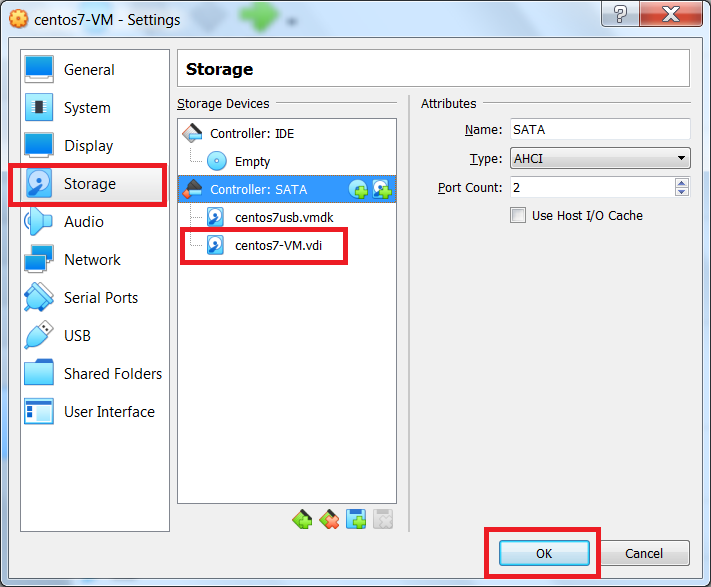The width and height of the screenshot is (711, 587).
Task: Increase the Port Count value
Action: click(682, 183)
